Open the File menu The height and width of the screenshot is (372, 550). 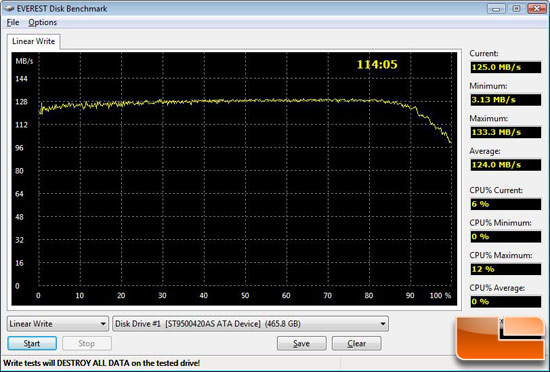13,22
